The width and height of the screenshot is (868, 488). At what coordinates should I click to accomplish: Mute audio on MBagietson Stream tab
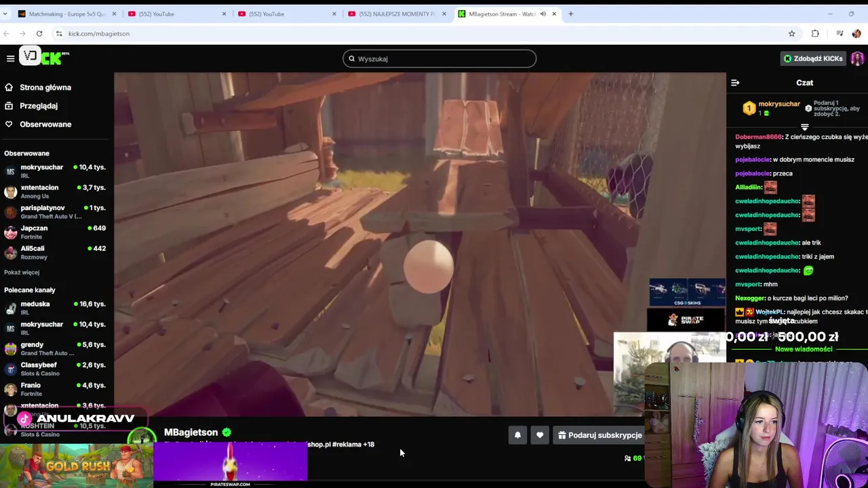click(x=542, y=14)
